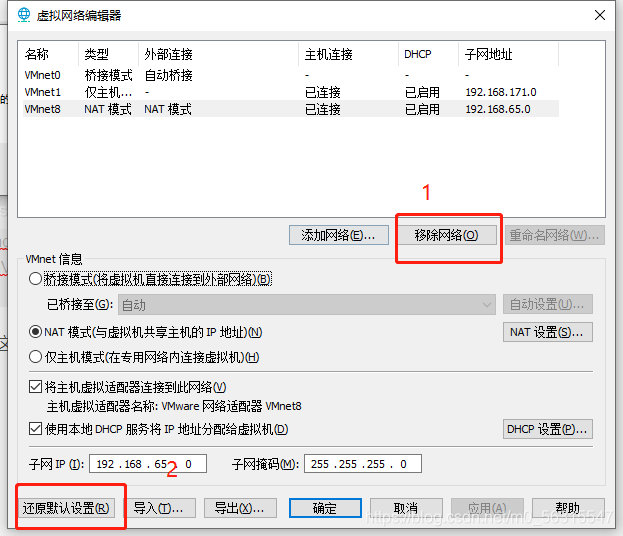
Task: Click the 取消 button
Action: [x=406, y=508]
